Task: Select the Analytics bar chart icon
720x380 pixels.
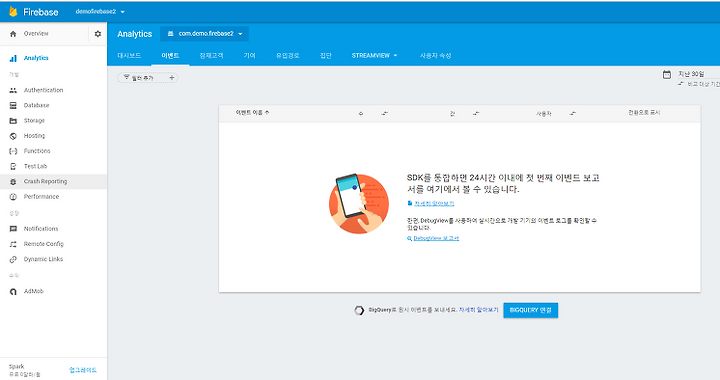Action: coord(13,58)
